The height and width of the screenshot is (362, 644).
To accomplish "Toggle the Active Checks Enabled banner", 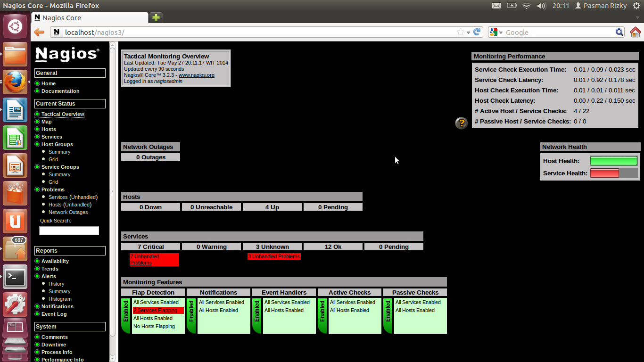I will tap(322, 315).
